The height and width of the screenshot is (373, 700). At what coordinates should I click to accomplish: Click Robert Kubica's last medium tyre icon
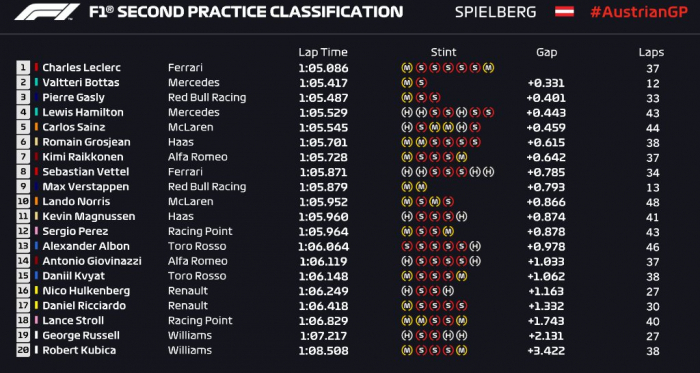461,350
